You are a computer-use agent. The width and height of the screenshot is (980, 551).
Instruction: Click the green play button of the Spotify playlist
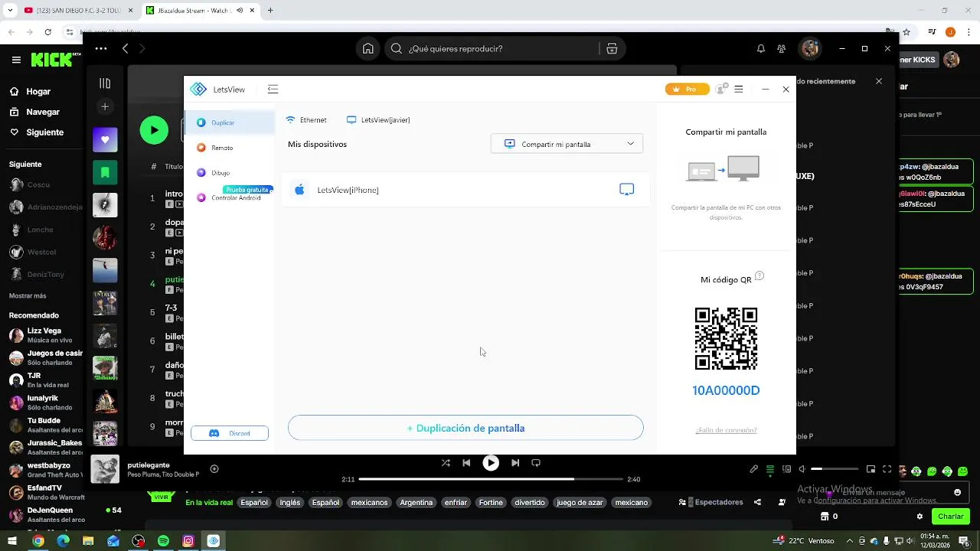[154, 130]
